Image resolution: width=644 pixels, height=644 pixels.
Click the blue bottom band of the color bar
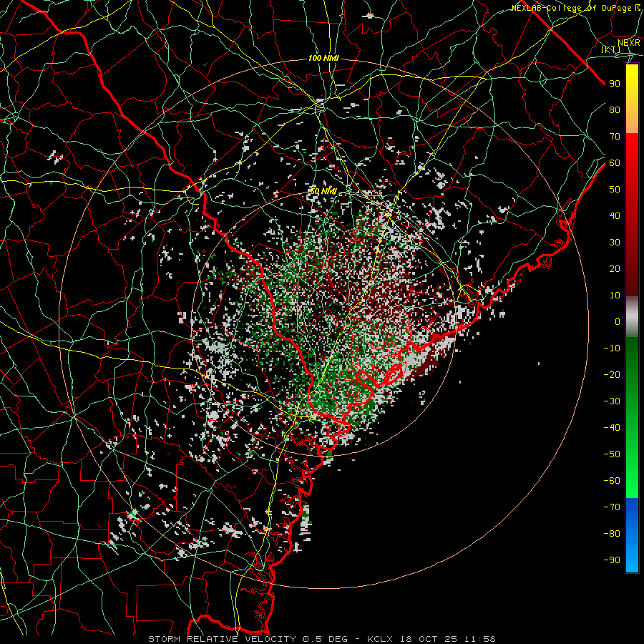click(632, 535)
